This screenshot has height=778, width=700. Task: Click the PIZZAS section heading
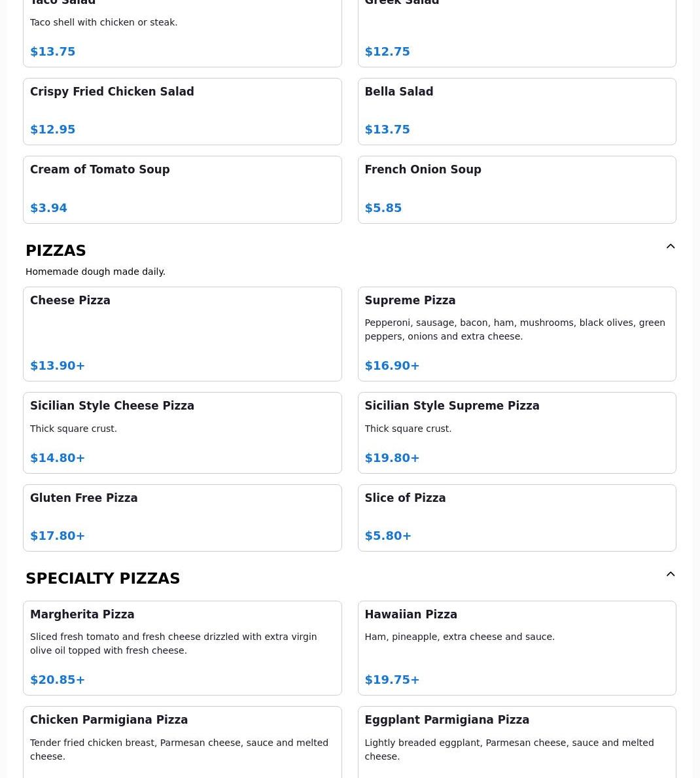56,251
